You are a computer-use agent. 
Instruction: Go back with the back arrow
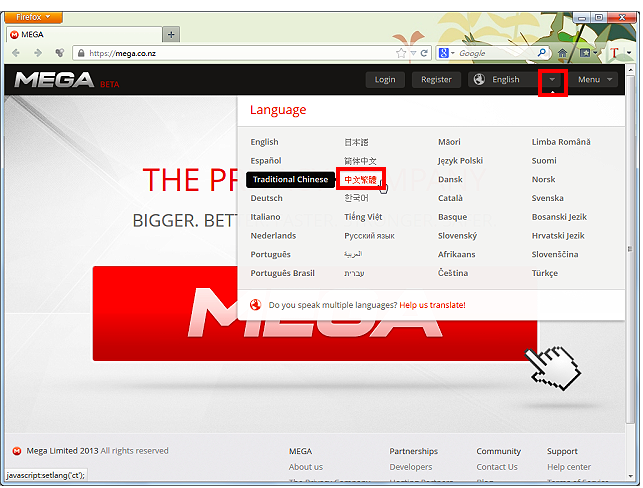pos(16,53)
